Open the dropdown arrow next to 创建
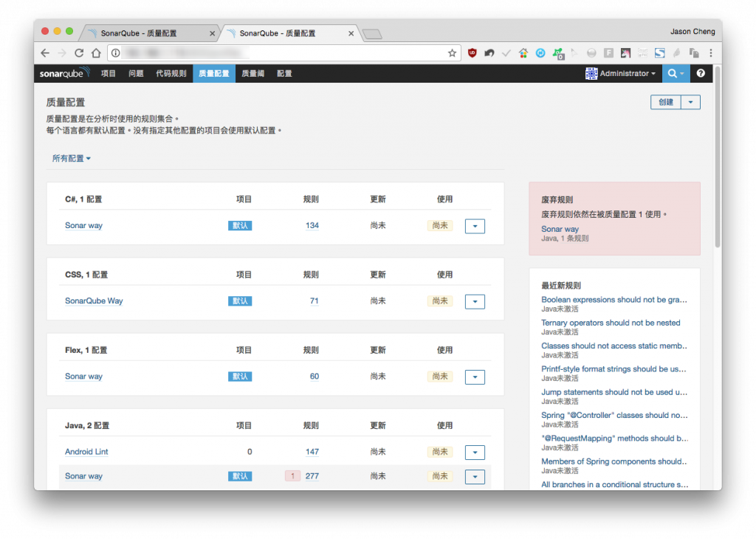Screen dimensions: 756x539 [x=690, y=102]
